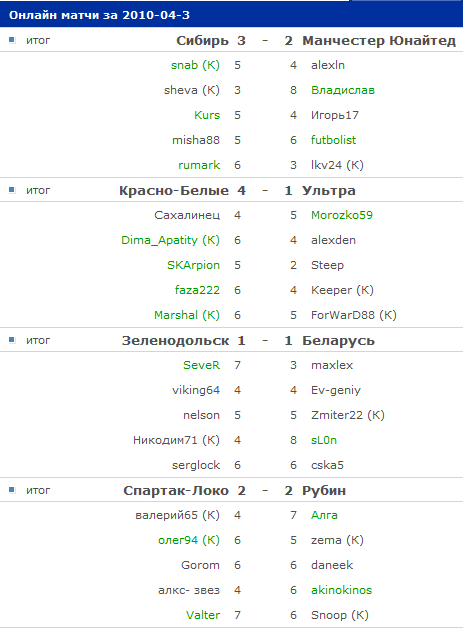Open player Valter profile
The width and height of the screenshot is (463, 630).
[203, 615]
